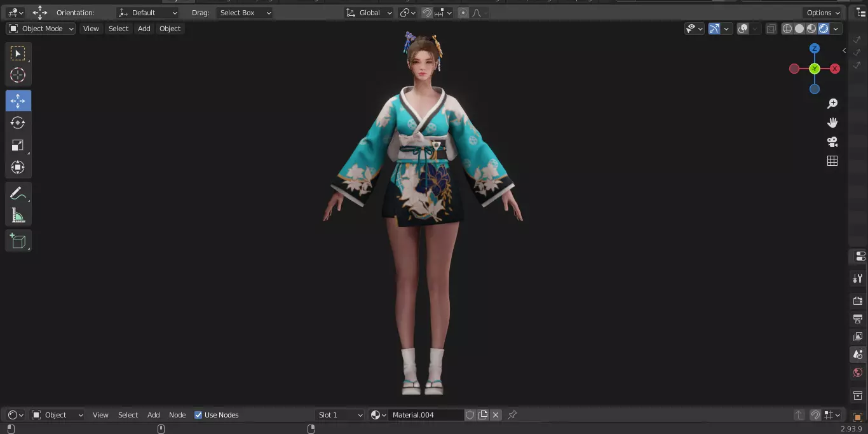Open the Global transform orientation dropdown
Image resolution: width=868 pixels, height=434 pixels.
pos(369,13)
